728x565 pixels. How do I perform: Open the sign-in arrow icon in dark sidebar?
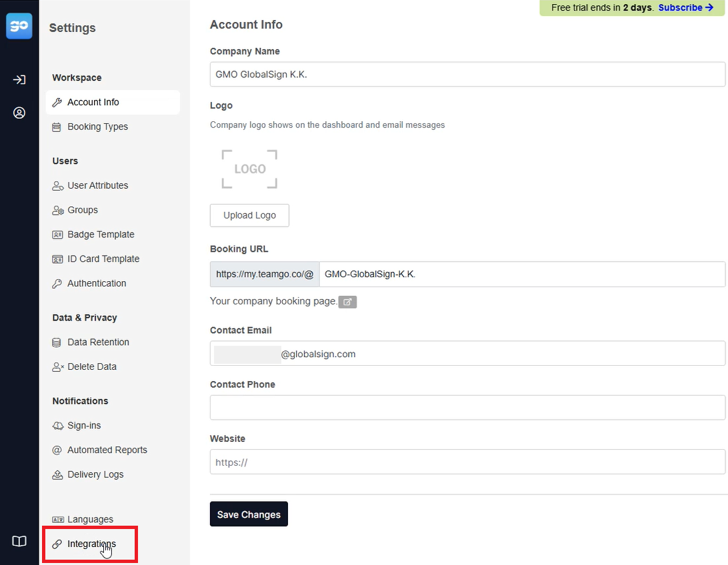tap(19, 80)
